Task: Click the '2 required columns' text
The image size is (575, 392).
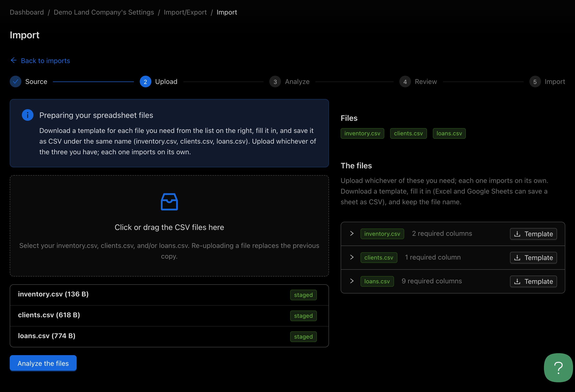Action: pos(442,233)
